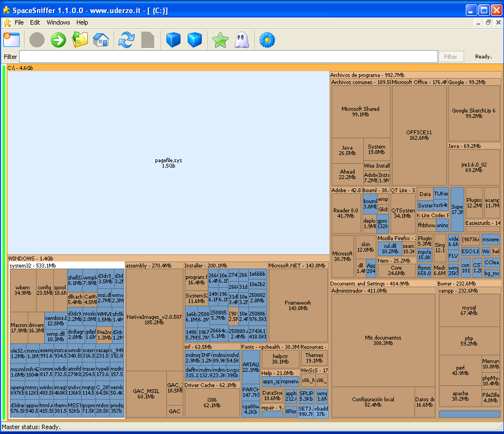Screen dimensions: 504x434
Task: Select the FileZilla 4.0Mb block
Action: pyautogui.click(x=491, y=397)
